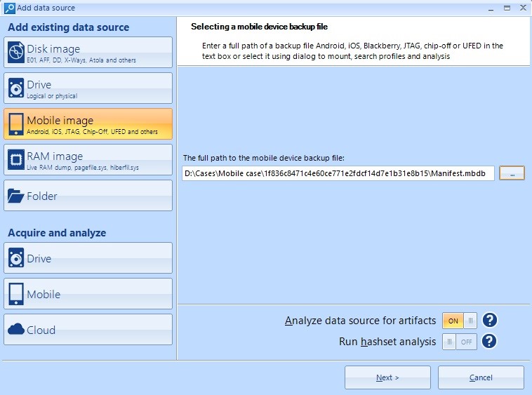Screen dimensions: 532x395
Task: Toggle Analyze data source for artifacts switch
Action: [x=460, y=321]
